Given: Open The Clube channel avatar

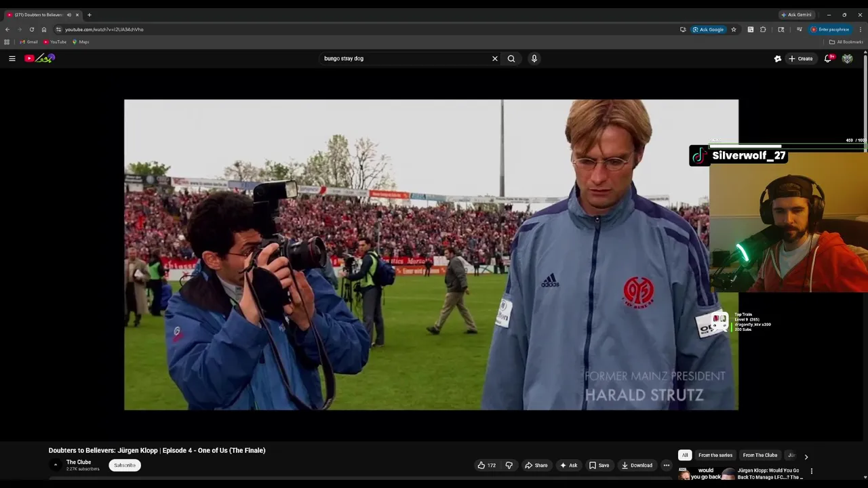Looking at the screenshot, I should (56, 465).
